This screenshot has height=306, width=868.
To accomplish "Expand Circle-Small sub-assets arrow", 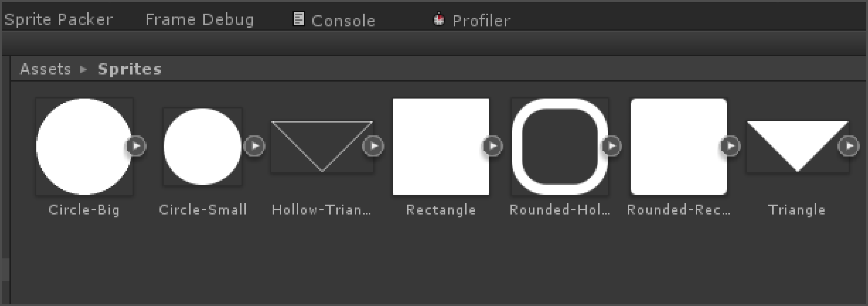I will coord(255,146).
